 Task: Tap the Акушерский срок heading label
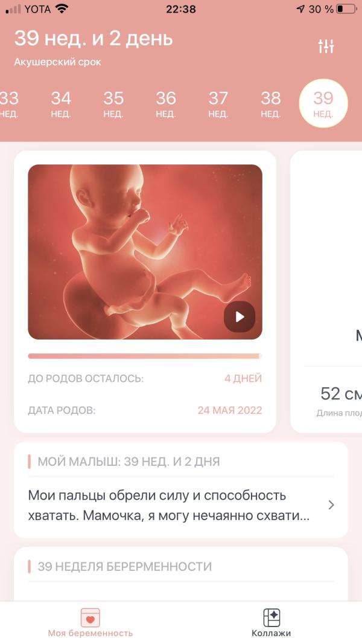click(x=58, y=62)
